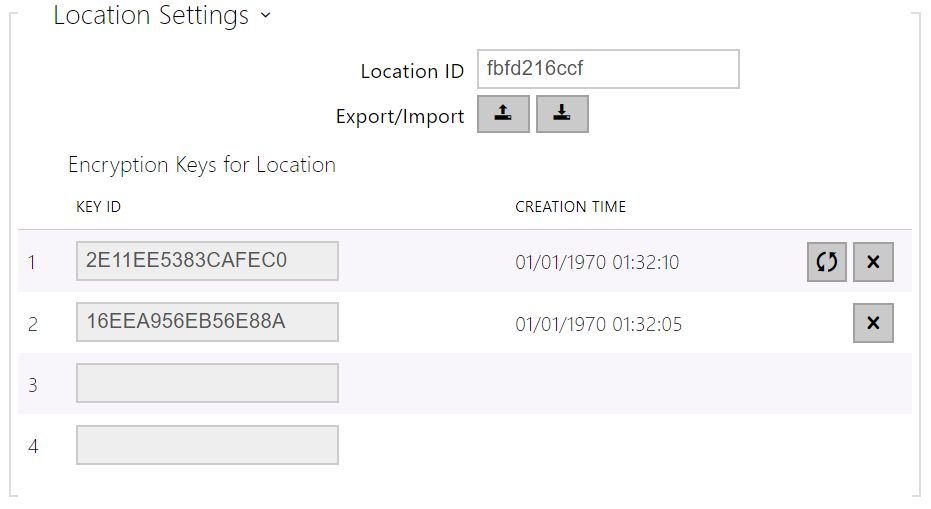
Task: Click the empty Key ID field in row 3
Action: [x=207, y=383]
